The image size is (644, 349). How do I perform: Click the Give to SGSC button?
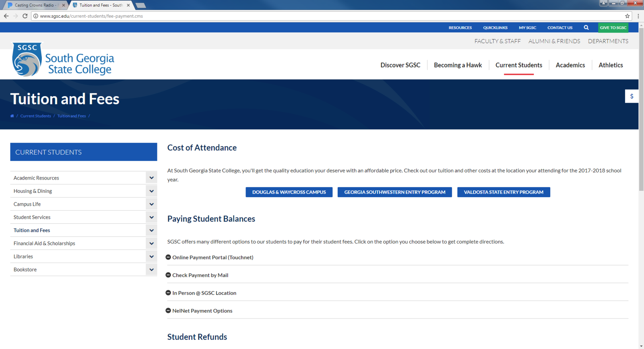[613, 28]
